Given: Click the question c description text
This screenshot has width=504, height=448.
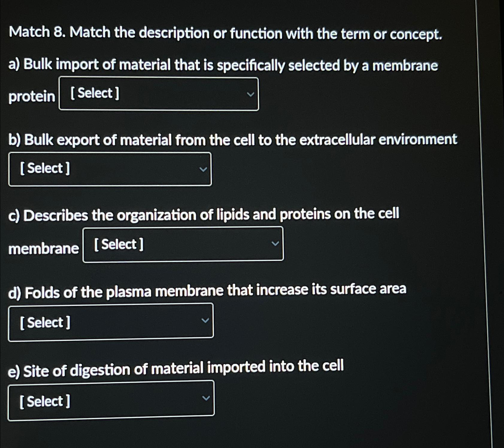Looking at the screenshot, I should point(204,214).
